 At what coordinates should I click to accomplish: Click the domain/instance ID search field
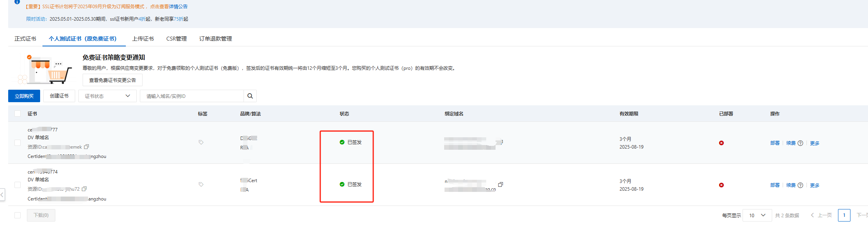click(192, 96)
